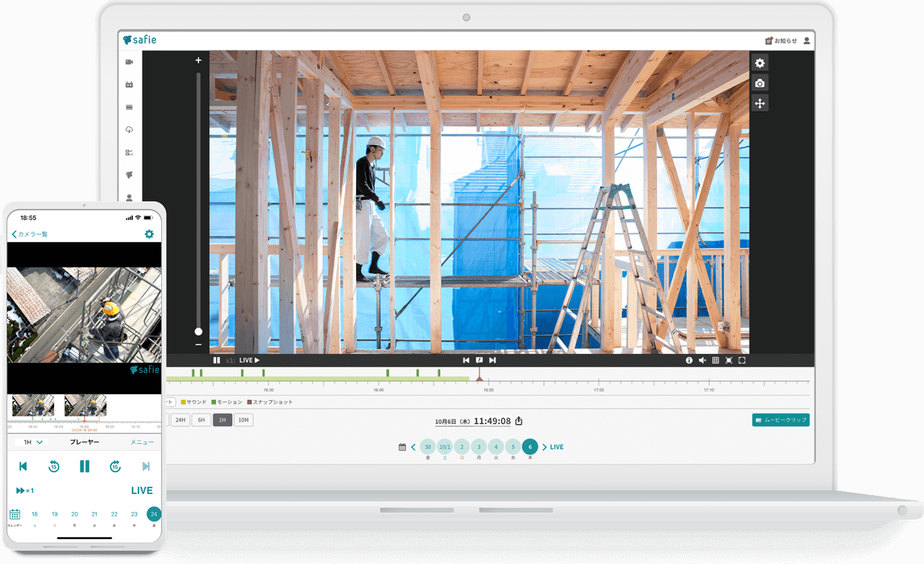Open the calendar icon on desktop date bar
Viewport: 924px width, 564px height.
(402, 447)
